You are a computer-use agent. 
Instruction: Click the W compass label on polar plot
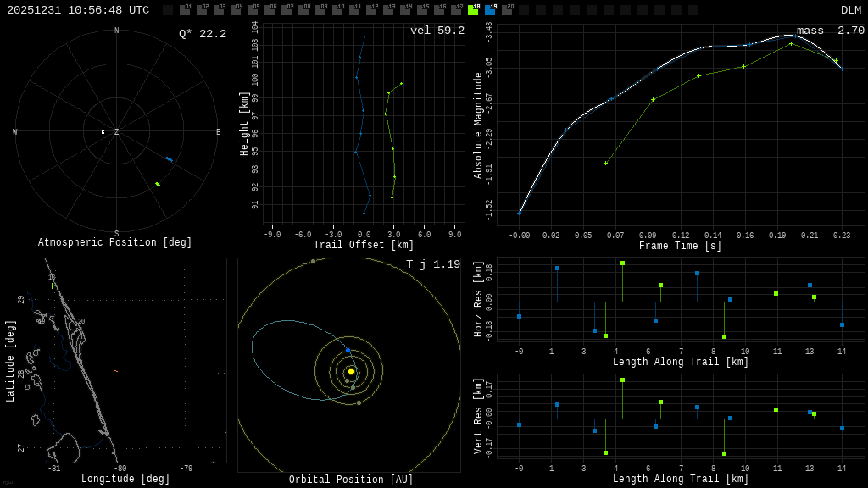pos(15,131)
